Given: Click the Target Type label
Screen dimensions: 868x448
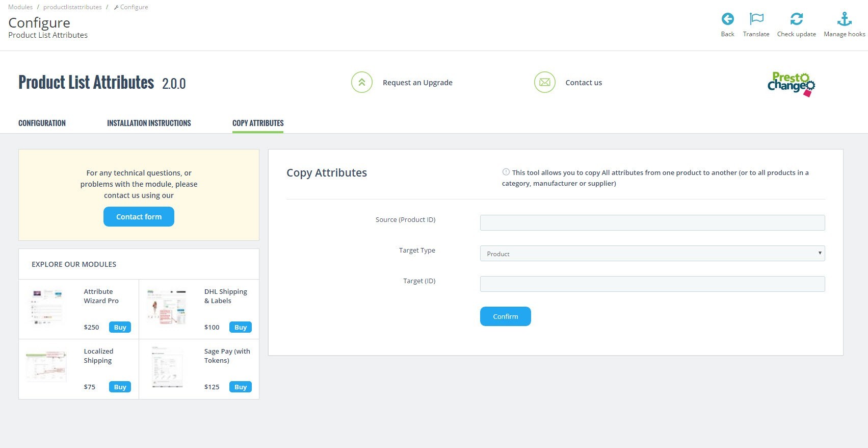Looking at the screenshot, I should 417,251.
